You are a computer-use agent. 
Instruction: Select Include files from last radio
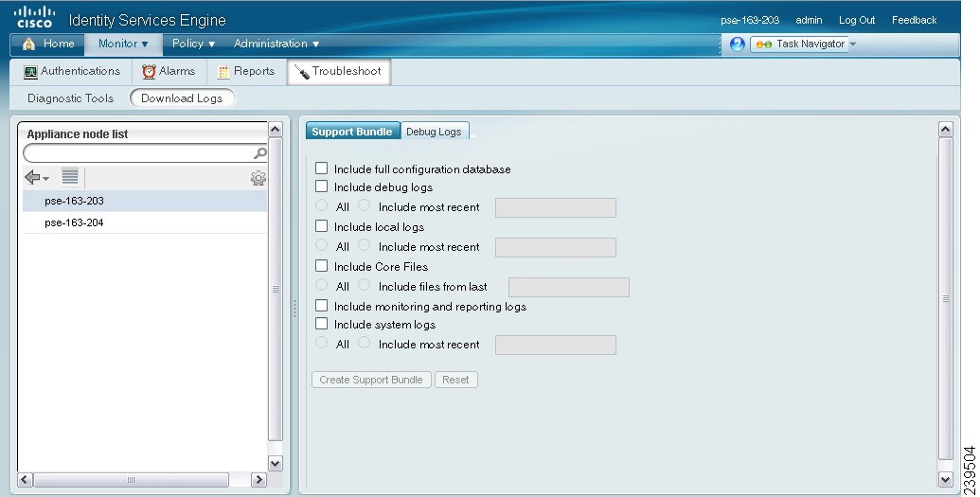365,285
